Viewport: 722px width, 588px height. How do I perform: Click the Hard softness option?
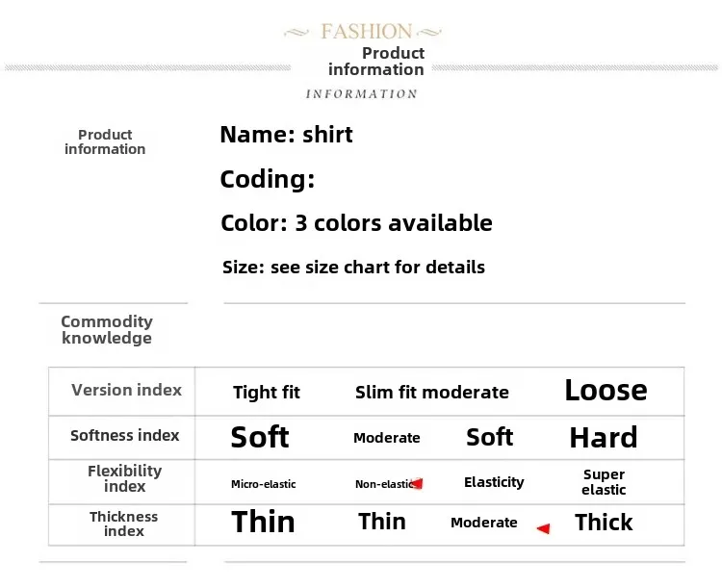604,438
